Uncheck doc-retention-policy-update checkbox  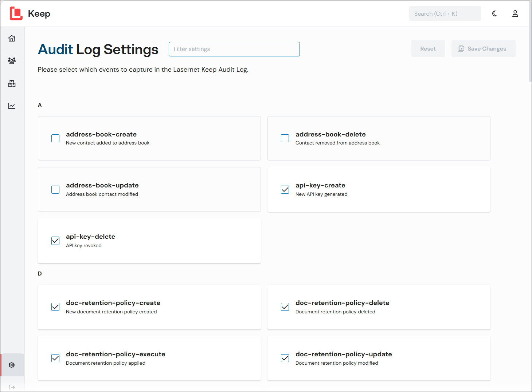[x=285, y=358]
